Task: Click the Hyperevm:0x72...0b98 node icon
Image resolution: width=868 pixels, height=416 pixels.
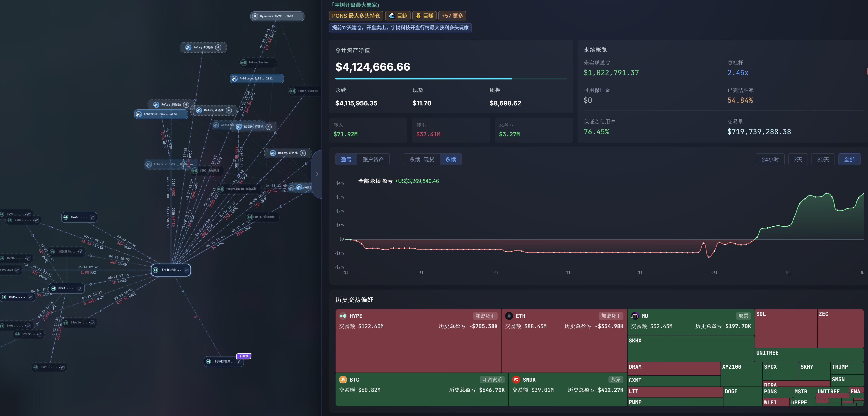Action: (255, 16)
